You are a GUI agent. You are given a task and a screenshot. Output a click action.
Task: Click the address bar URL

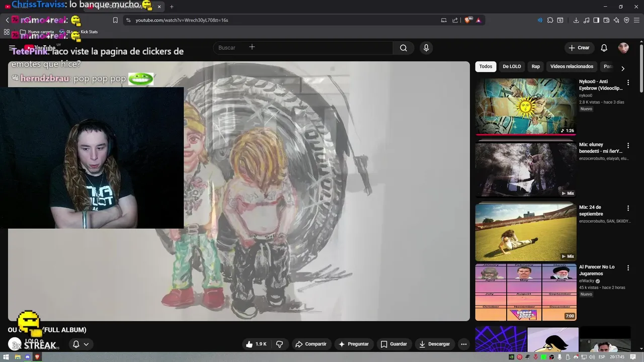pyautogui.click(x=182, y=20)
